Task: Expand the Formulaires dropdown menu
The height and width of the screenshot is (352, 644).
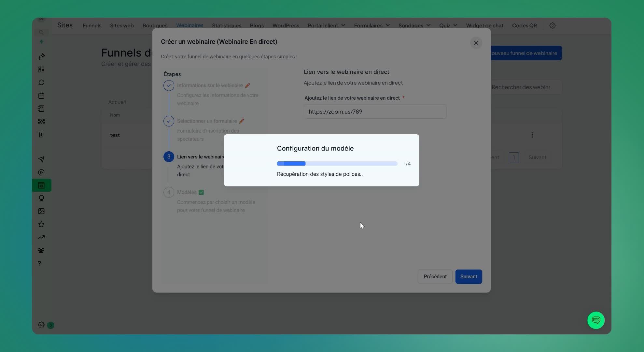Action: 371,25
